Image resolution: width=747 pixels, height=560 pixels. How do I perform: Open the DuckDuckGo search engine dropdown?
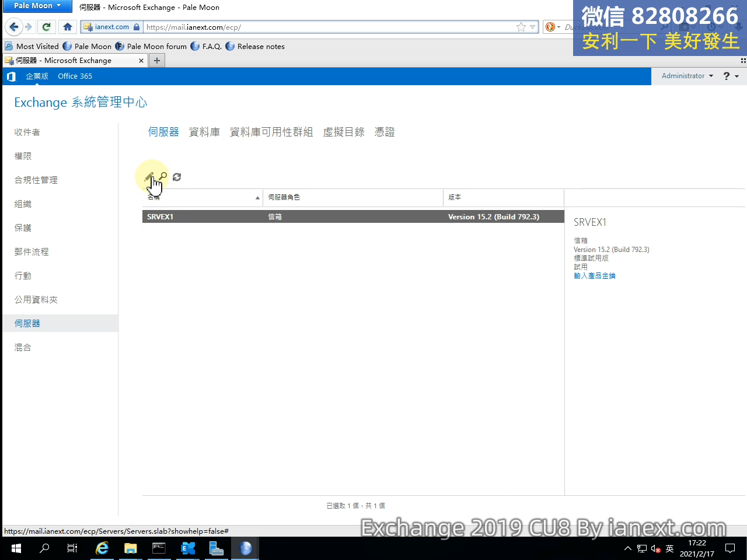tap(552, 27)
